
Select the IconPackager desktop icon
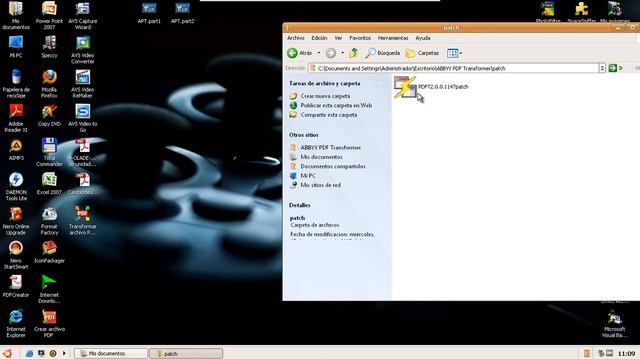[49, 252]
